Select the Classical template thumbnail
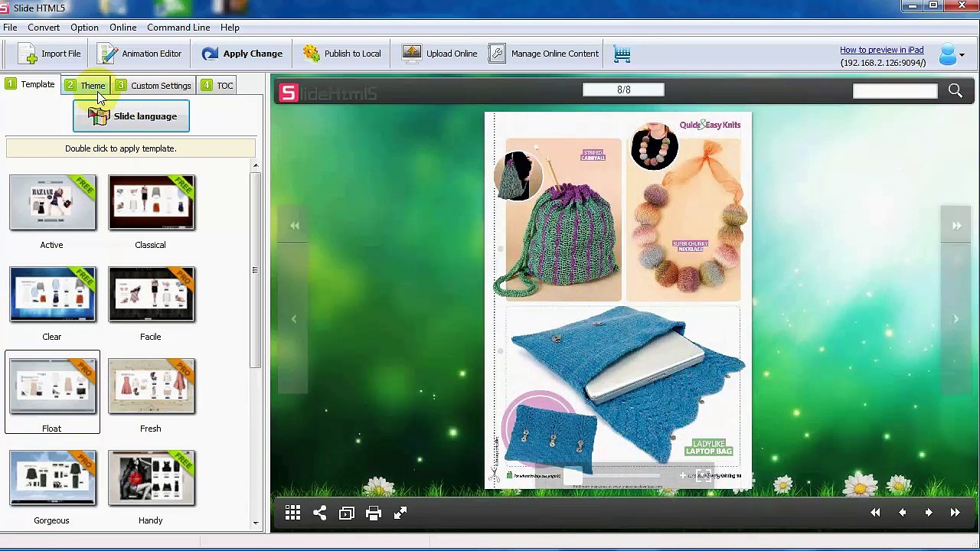Viewport: 980px width, 551px height. coord(151,203)
